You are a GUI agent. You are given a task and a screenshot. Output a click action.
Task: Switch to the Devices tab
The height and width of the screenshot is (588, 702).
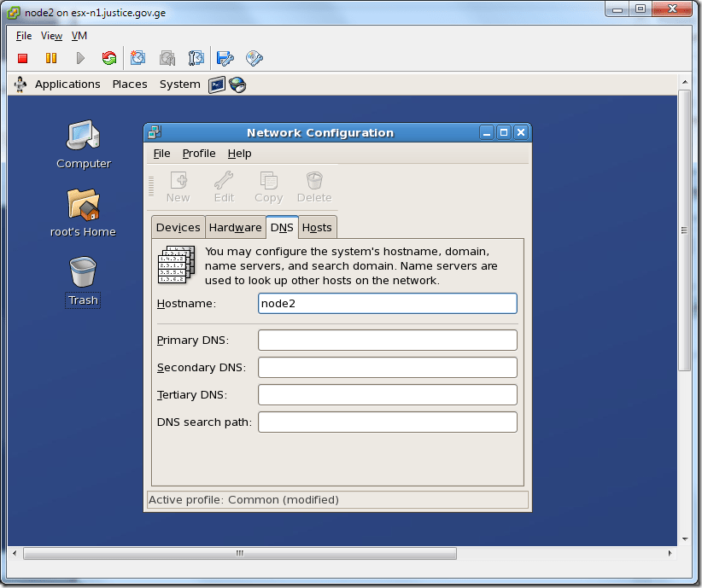pyautogui.click(x=178, y=227)
